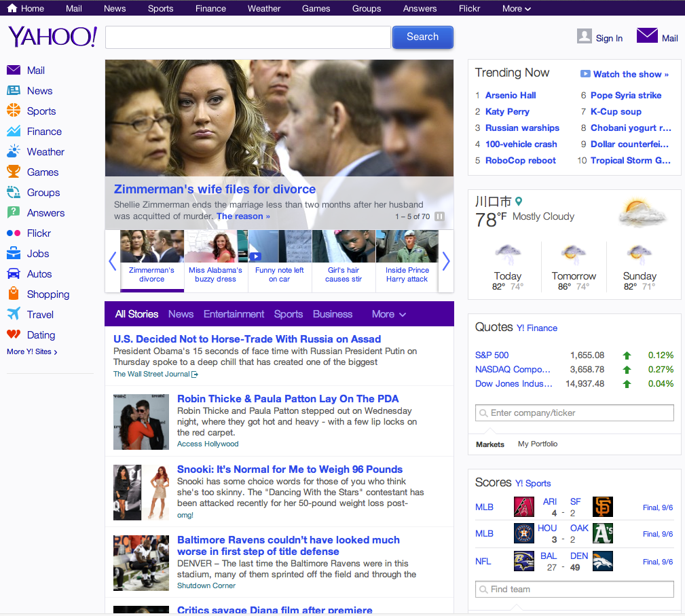This screenshot has width=685, height=616.
Task: Click the Oakland A's team logo
Action: (x=602, y=533)
